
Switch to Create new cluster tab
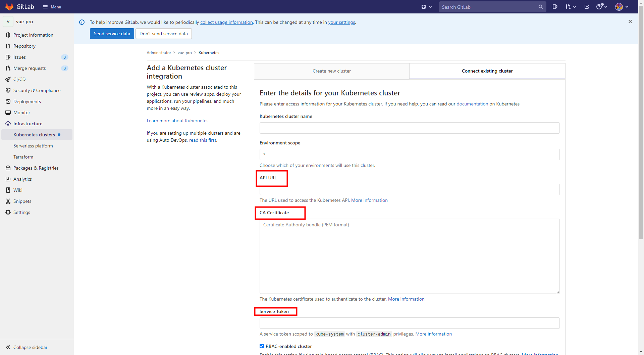pyautogui.click(x=332, y=71)
